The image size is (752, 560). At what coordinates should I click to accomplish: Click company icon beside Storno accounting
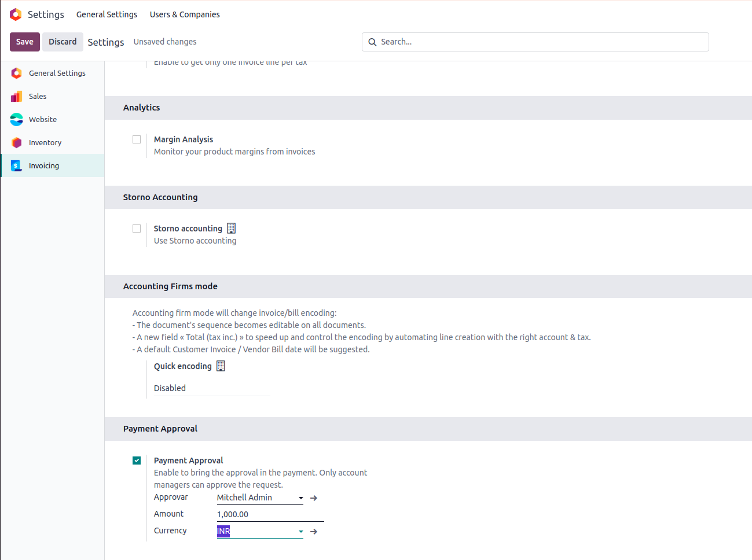click(x=232, y=229)
